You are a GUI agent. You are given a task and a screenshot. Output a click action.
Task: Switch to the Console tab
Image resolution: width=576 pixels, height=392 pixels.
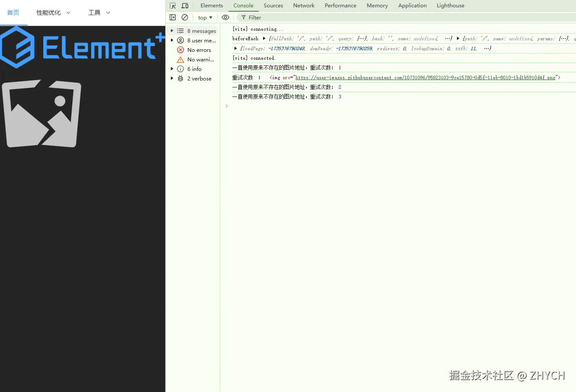(x=243, y=6)
